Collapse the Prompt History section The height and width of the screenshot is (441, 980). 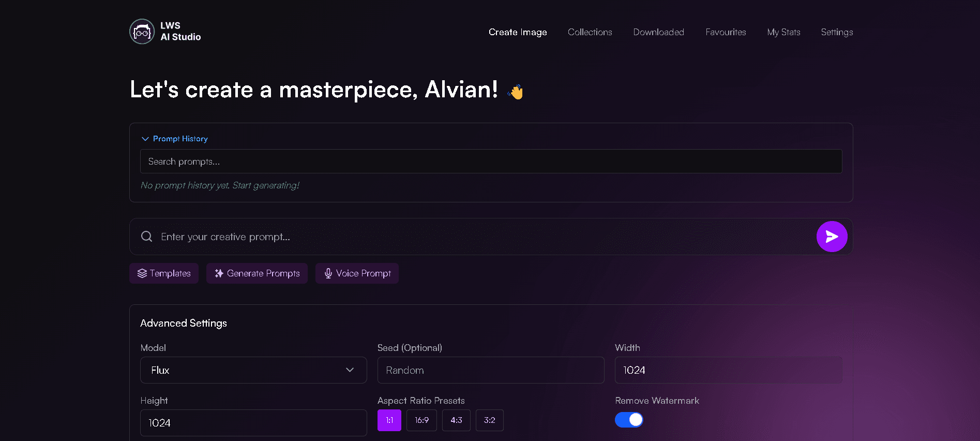coord(174,139)
